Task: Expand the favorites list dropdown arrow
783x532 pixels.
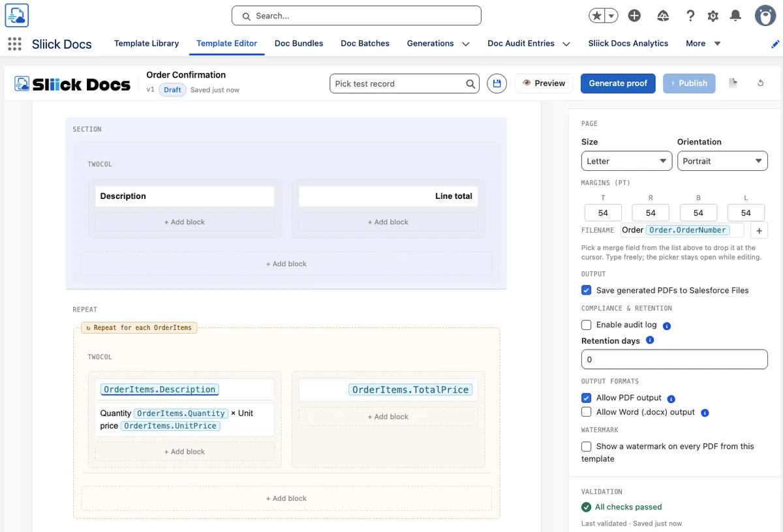Action: coord(611,16)
